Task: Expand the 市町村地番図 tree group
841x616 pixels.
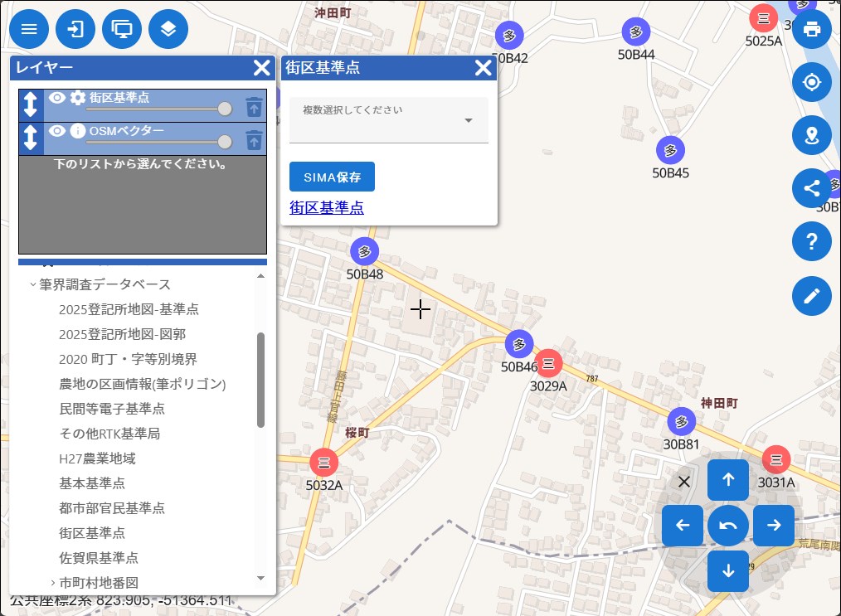Action: pyautogui.click(x=52, y=583)
